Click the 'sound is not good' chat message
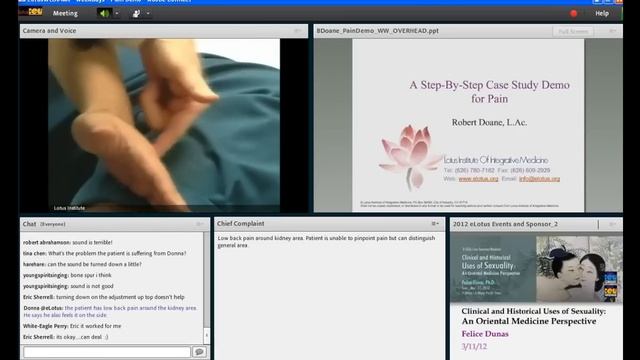The width and height of the screenshot is (640, 360). click(x=69, y=287)
